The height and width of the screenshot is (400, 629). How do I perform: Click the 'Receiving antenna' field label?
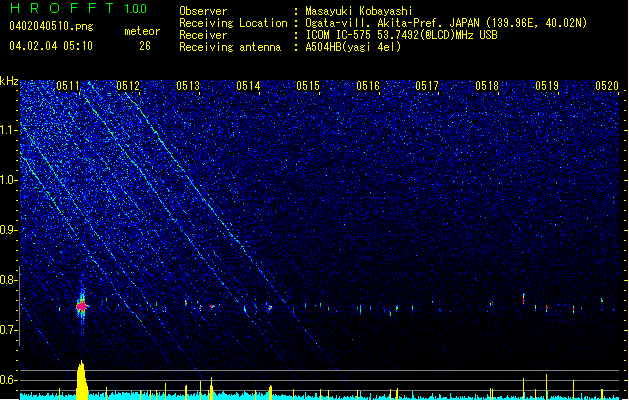(230, 47)
